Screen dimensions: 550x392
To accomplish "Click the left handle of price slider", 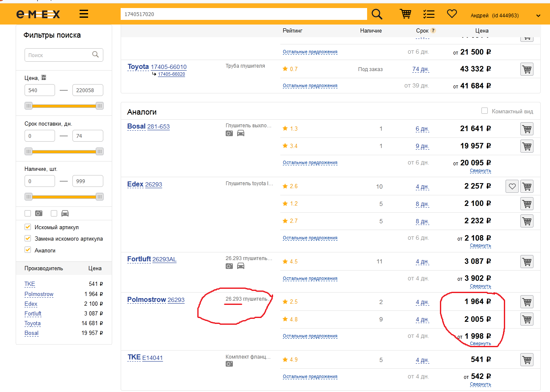I will 28,106.
